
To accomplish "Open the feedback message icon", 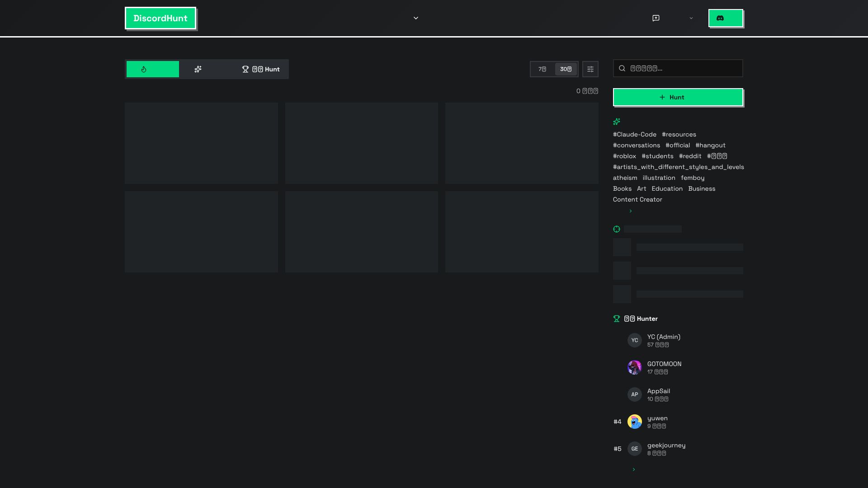I will pos(656,18).
